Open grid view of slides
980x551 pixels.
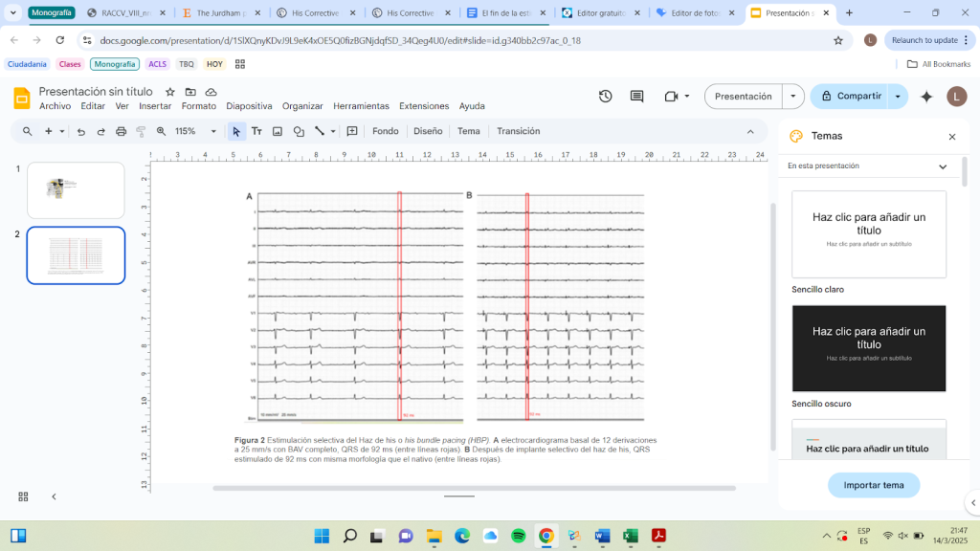point(23,496)
